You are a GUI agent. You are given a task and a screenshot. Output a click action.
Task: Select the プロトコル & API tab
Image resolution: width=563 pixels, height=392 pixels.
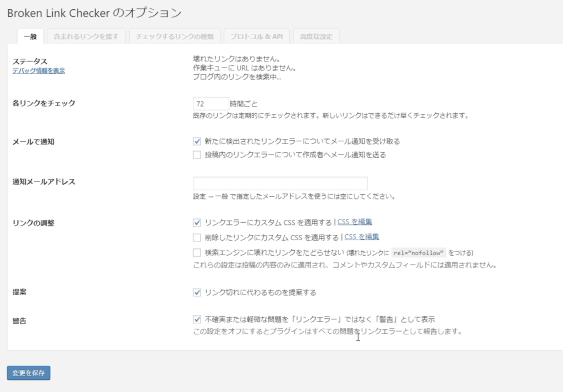click(256, 36)
